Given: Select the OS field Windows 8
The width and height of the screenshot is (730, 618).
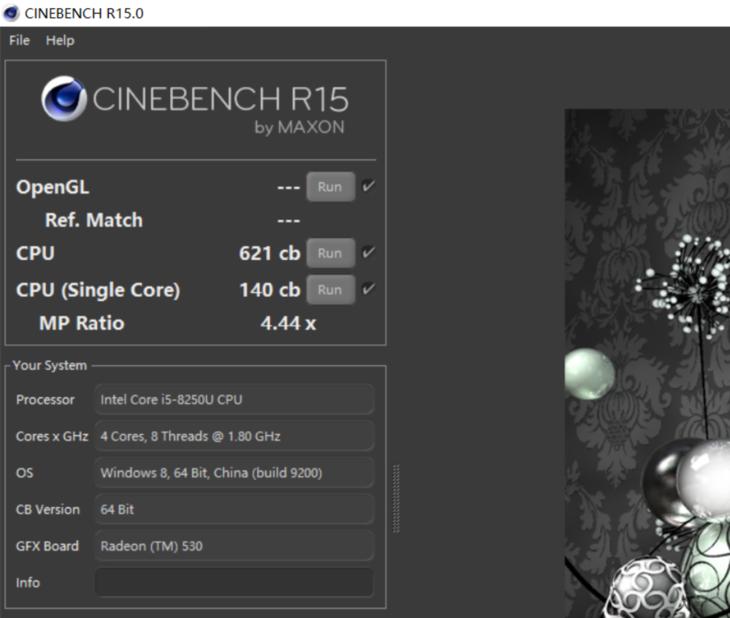Looking at the screenshot, I should [234, 473].
